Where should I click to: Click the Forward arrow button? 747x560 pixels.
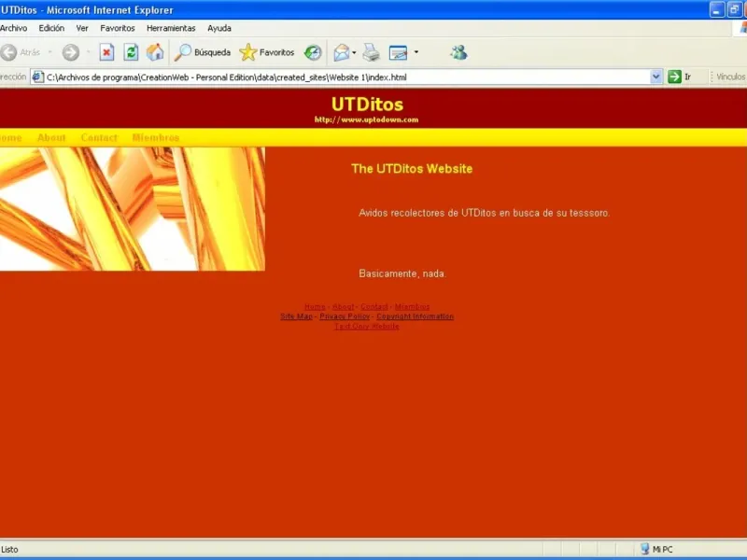click(x=71, y=52)
